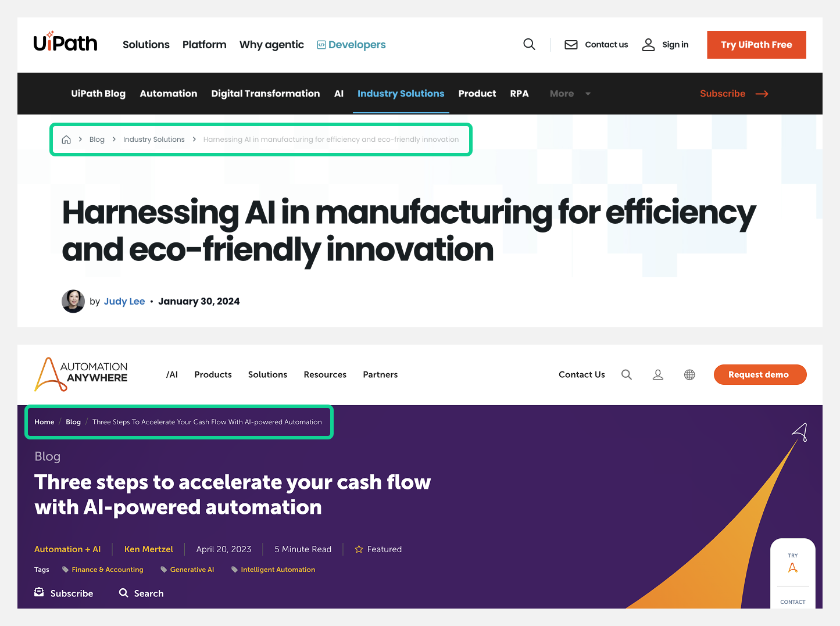Click the home icon in the breadcrumb trail

[66, 139]
